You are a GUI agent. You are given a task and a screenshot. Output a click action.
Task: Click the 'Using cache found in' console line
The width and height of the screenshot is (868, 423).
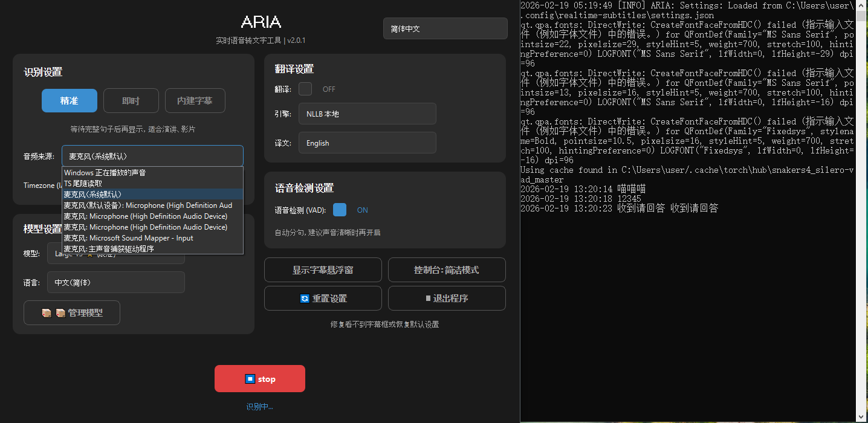(687, 175)
